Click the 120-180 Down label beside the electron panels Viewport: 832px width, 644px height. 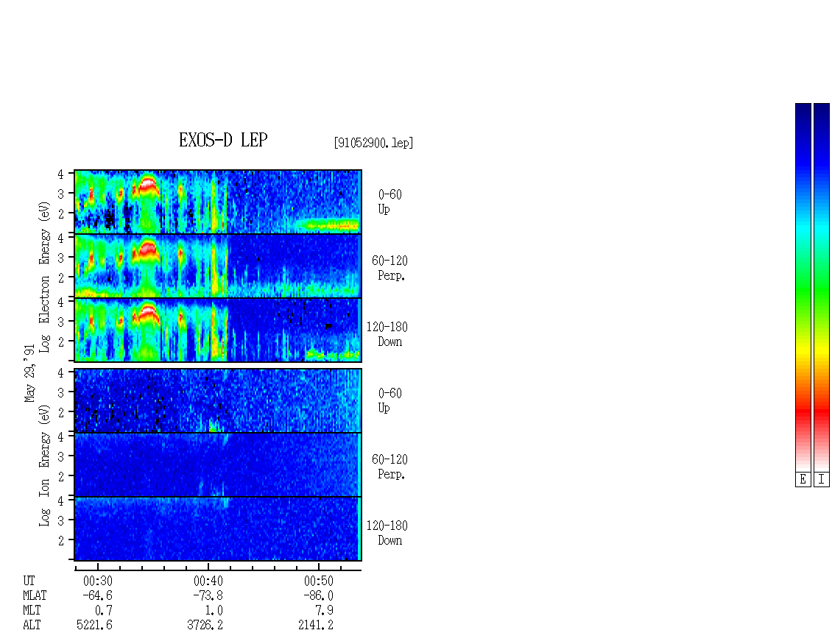(x=387, y=334)
